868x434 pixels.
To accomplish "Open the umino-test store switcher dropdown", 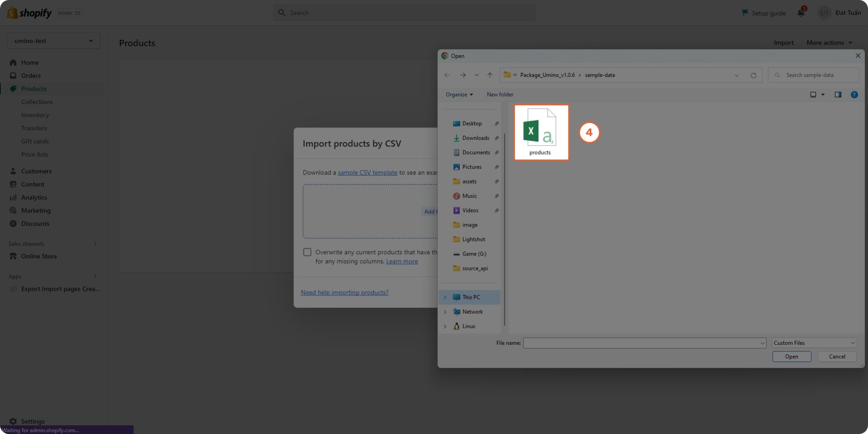I will pos(53,41).
